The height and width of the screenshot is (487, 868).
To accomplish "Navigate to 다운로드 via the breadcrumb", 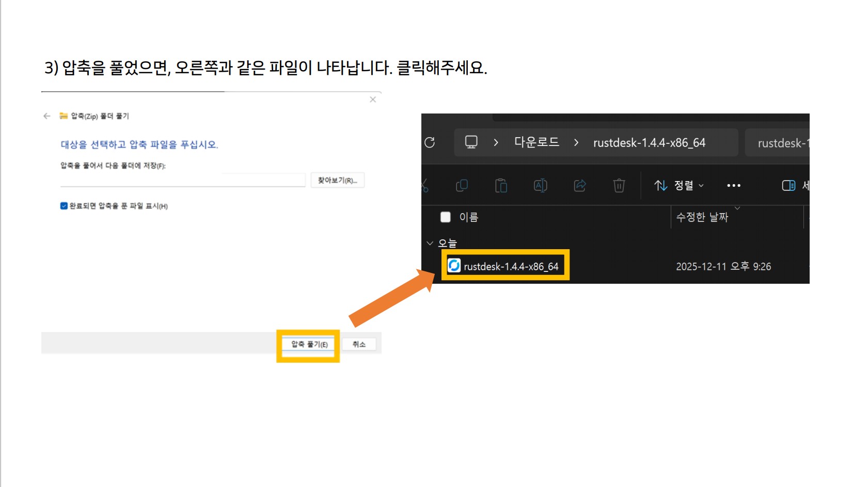I will pos(537,143).
